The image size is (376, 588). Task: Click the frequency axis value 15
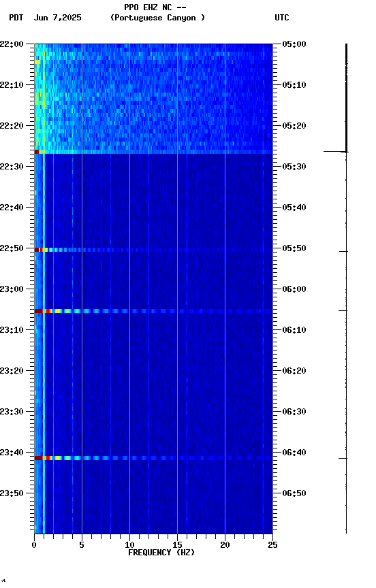click(x=177, y=545)
